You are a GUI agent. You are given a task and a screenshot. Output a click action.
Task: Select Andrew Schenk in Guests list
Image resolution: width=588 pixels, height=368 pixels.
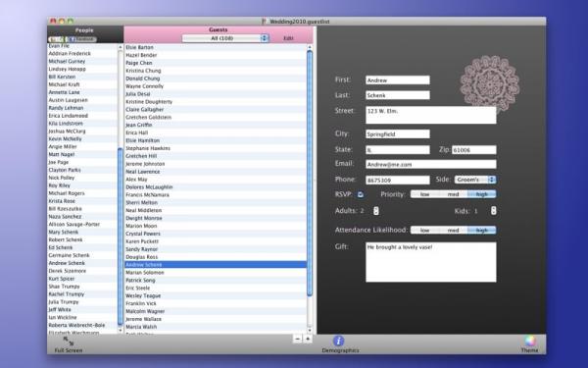click(216, 265)
